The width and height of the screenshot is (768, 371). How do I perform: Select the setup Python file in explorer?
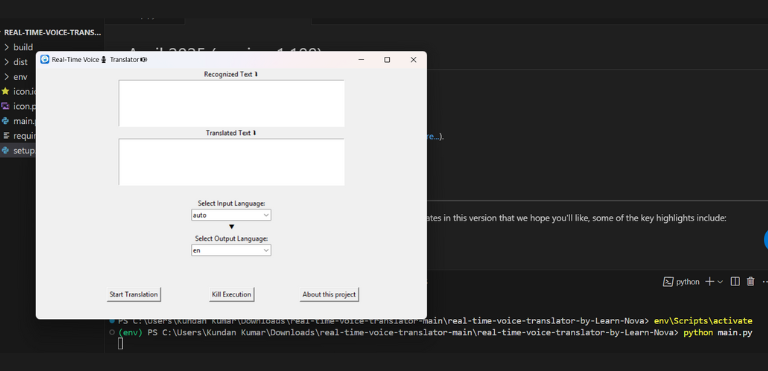click(x=18, y=150)
